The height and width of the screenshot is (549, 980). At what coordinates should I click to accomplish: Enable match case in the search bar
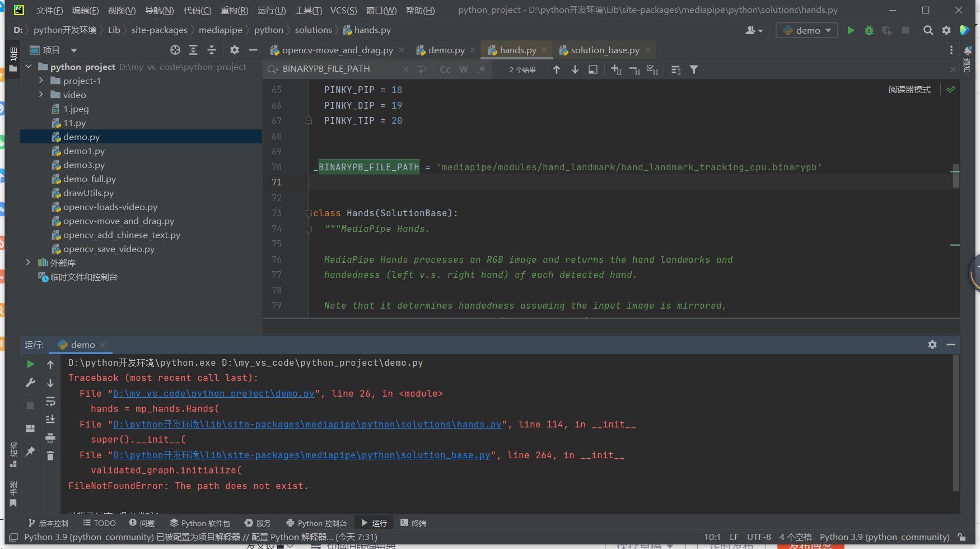(445, 69)
